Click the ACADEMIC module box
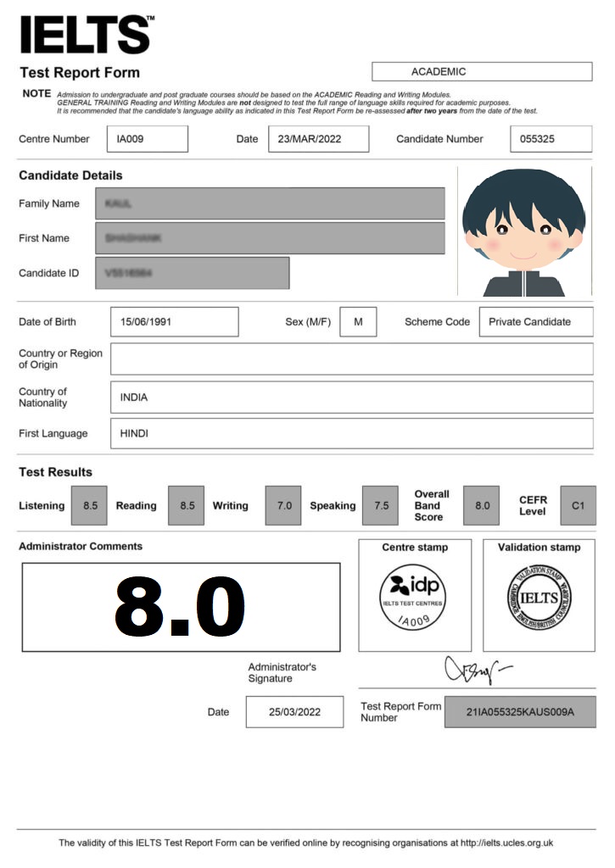This screenshot has height=868, width=615. point(481,72)
